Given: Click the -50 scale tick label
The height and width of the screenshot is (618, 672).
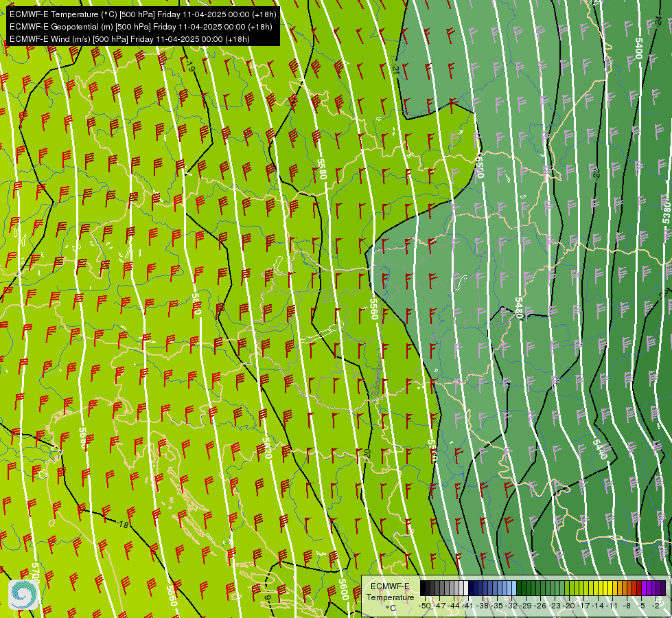Looking at the screenshot, I should tap(425, 606).
